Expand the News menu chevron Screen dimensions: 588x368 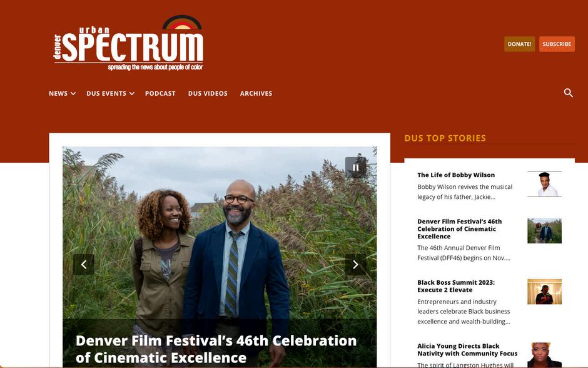[73, 93]
